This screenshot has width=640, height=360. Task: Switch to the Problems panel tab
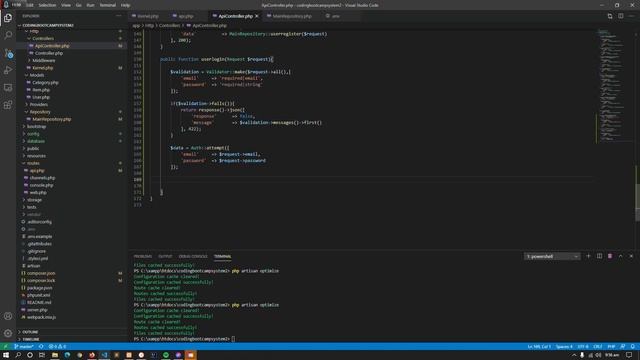[x=142, y=256]
